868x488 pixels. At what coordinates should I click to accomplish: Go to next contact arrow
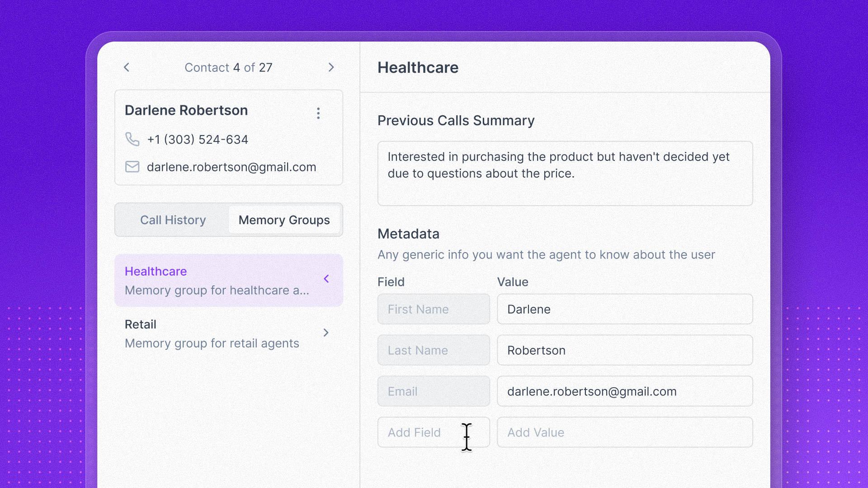pos(331,67)
